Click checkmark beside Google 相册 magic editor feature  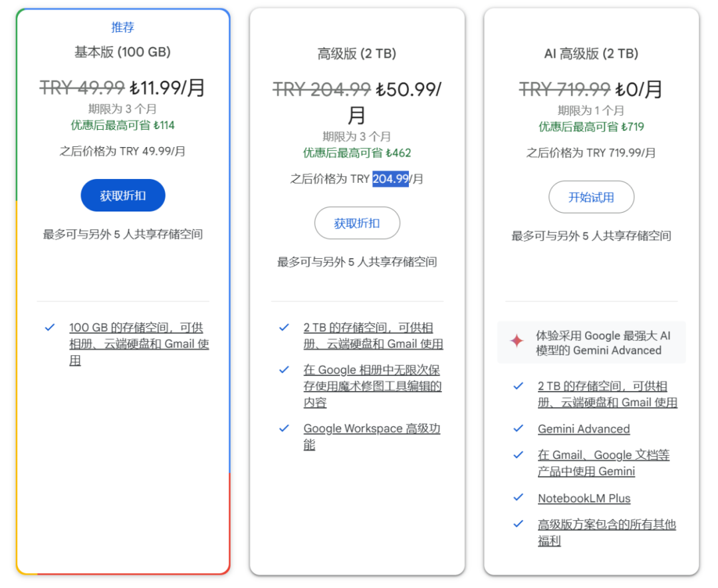(284, 369)
